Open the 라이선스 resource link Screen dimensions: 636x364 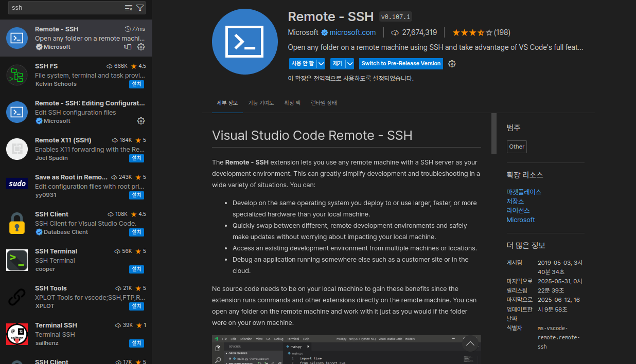(x=518, y=210)
